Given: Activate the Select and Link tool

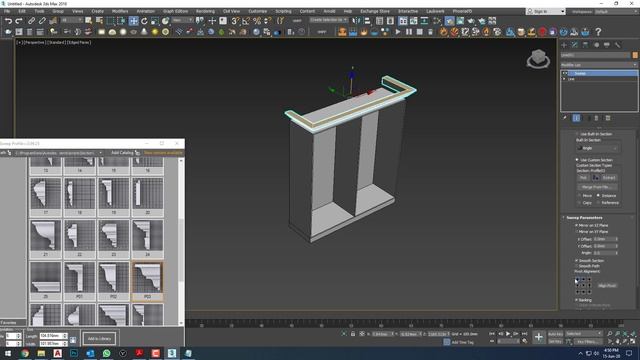Looking at the screenshot, I should (x=31, y=20).
